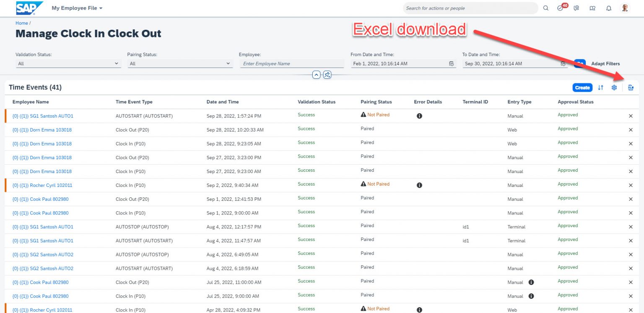644x313 pixels.
Task: Click the Enter Employee Name field
Action: pyautogui.click(x=292, y=63)
